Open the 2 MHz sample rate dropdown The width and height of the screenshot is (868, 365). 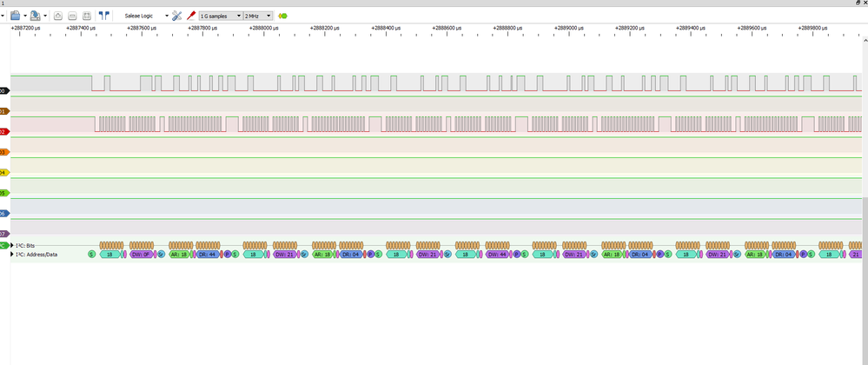tap(259, 16)
